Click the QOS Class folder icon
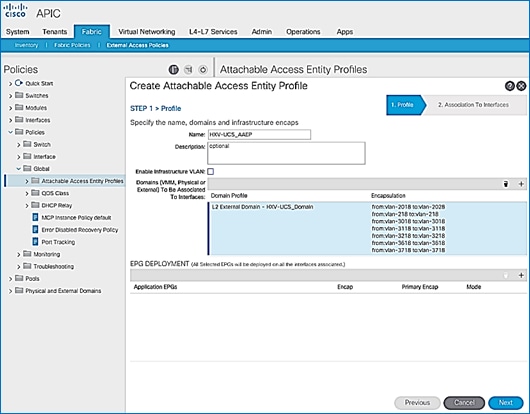Viewport: 530px width, 414px height. pyautogui.click(x=35, y=193)
